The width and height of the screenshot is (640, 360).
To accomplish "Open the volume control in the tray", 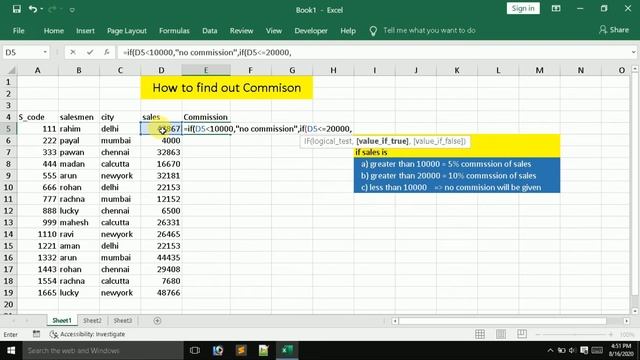I will [x=572, y=351].
